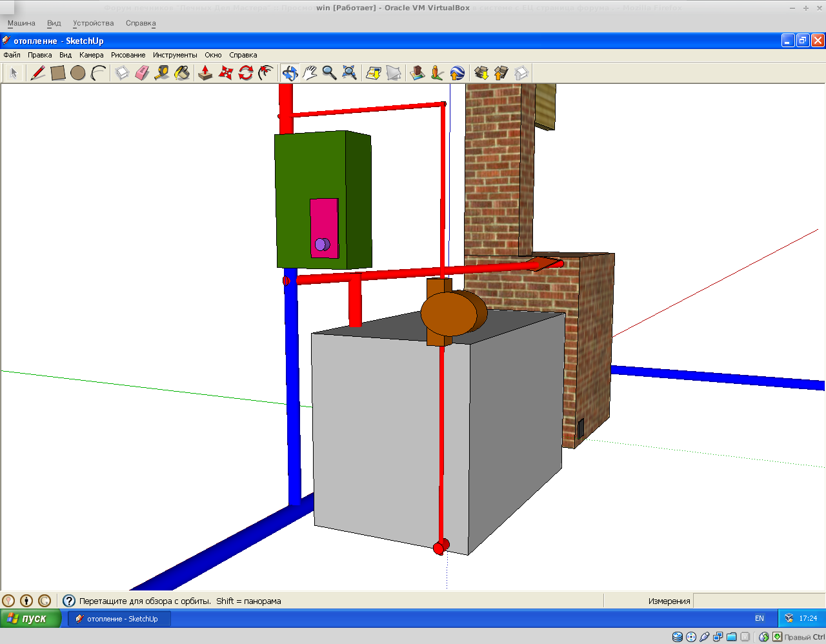Viewport: 826px width, 644px height.
Task: Click the Измерения measurements input box
Action: tap(758, 601)
